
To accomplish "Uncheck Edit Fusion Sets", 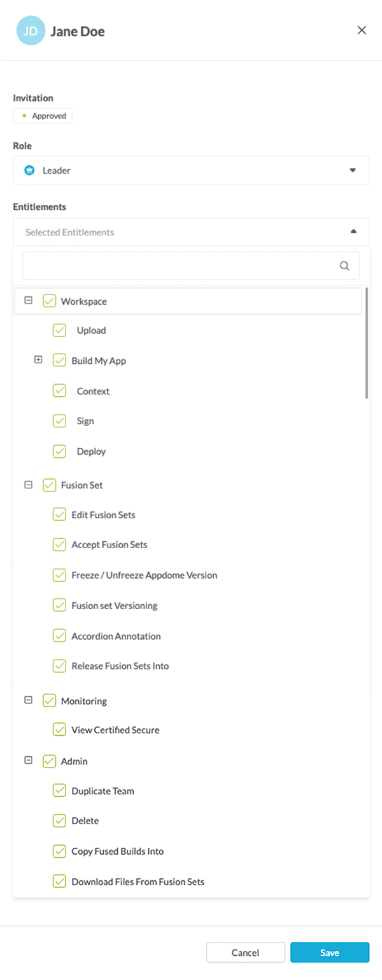I will (x=59, y=514).
